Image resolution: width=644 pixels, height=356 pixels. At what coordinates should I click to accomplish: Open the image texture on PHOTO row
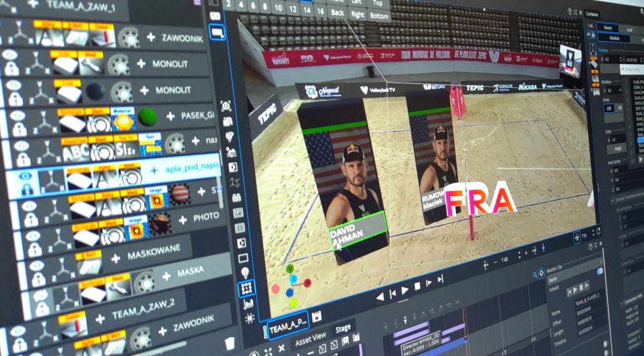point(136,228)
